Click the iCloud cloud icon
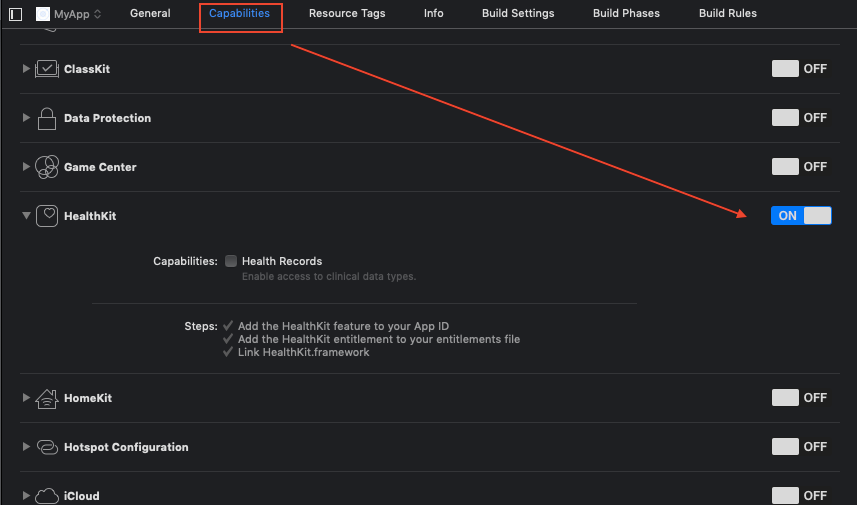The height and width of the screenshot is (505, 857). pos(47,496)
